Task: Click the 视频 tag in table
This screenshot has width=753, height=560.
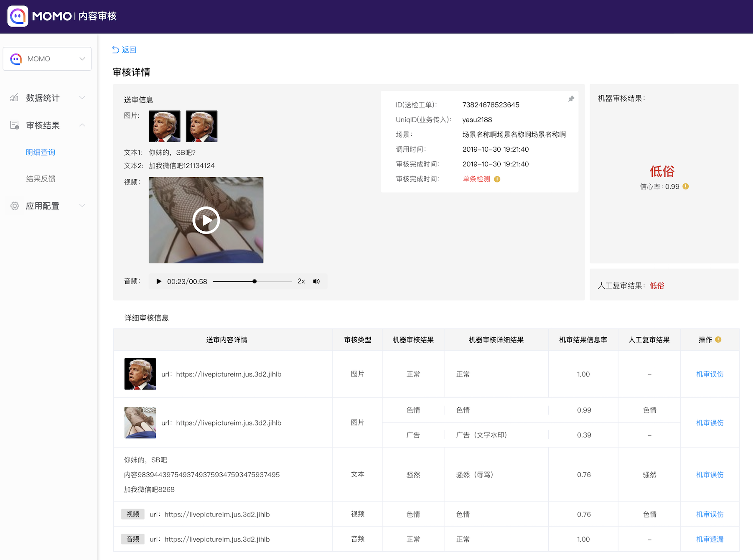Action: 133,514
